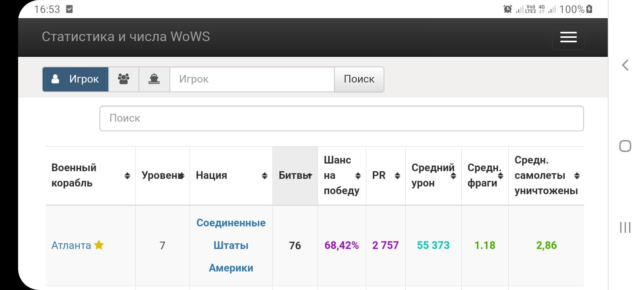This screenshot has width=644, height=290.
Task: Click the battles count 76
Action: coord(295,246)
